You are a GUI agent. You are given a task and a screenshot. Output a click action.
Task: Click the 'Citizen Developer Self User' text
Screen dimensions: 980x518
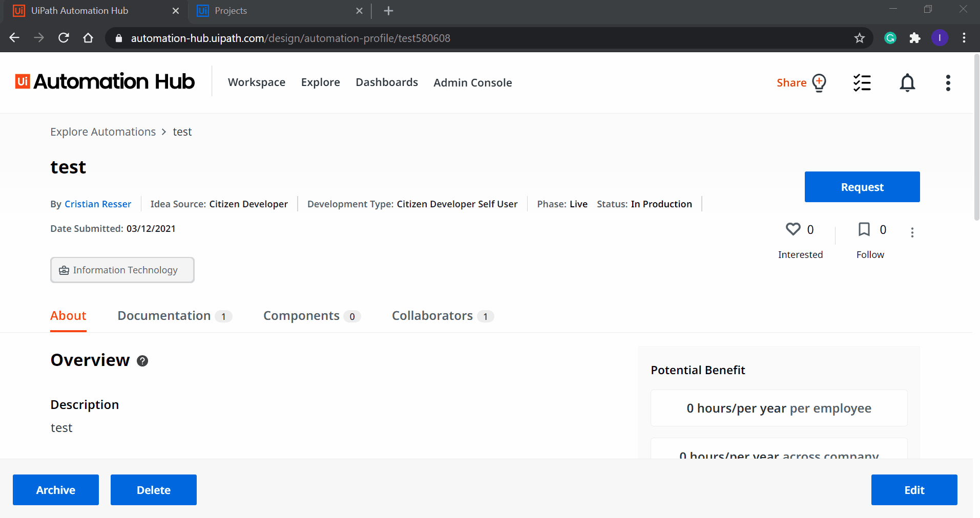[457, 204]
